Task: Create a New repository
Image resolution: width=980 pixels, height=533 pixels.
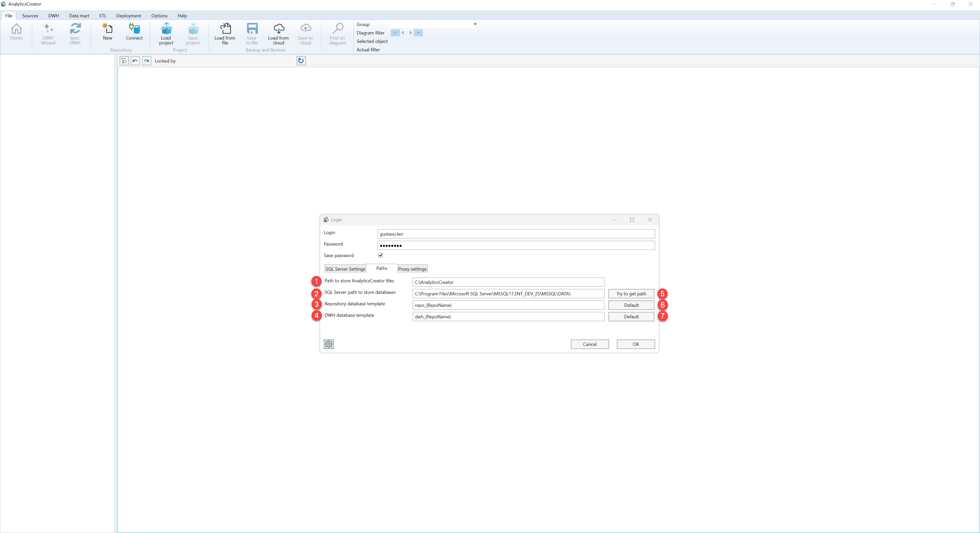Action: [x=107, y=32]
